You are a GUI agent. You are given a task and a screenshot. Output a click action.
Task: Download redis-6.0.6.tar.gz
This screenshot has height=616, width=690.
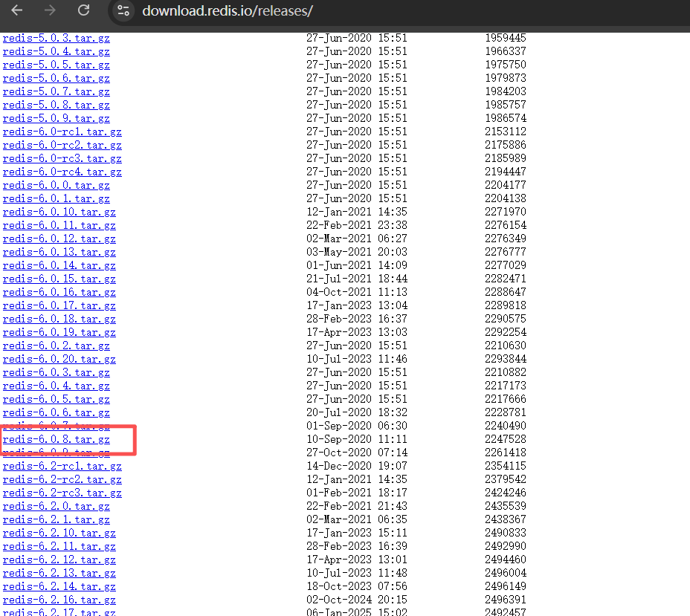57,413
